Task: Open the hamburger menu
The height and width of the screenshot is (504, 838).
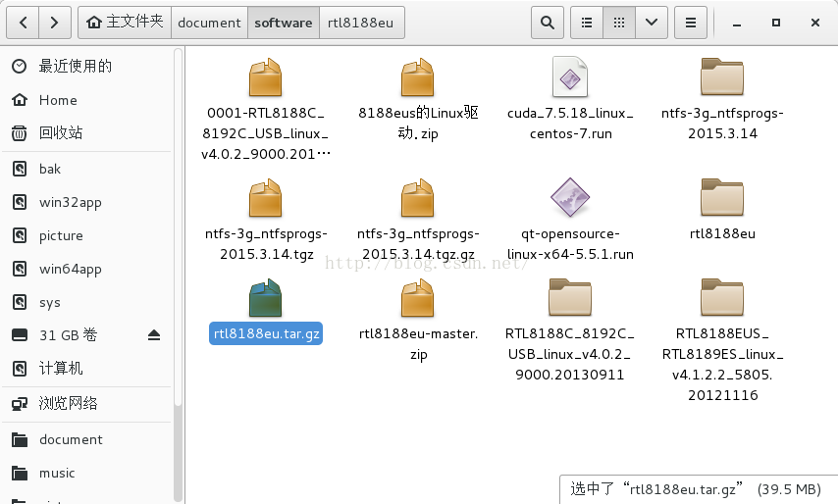Action: tap(691, 22)
